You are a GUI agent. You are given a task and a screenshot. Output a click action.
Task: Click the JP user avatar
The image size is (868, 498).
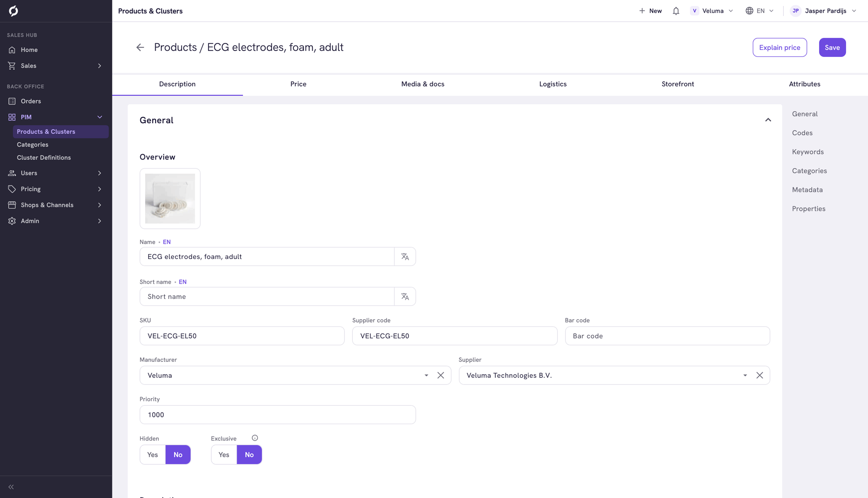pyautogui.click(x=796, y=11)
